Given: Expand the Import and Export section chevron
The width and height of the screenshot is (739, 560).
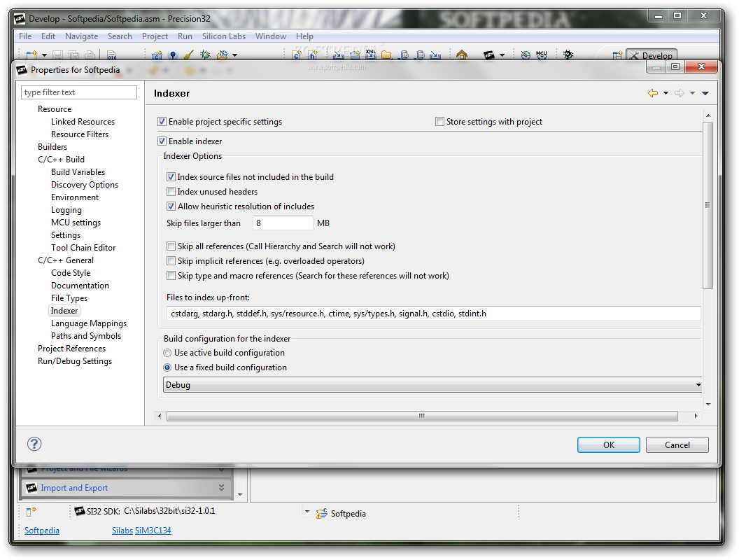Looking at the screenshot, I should coord(222,488).
